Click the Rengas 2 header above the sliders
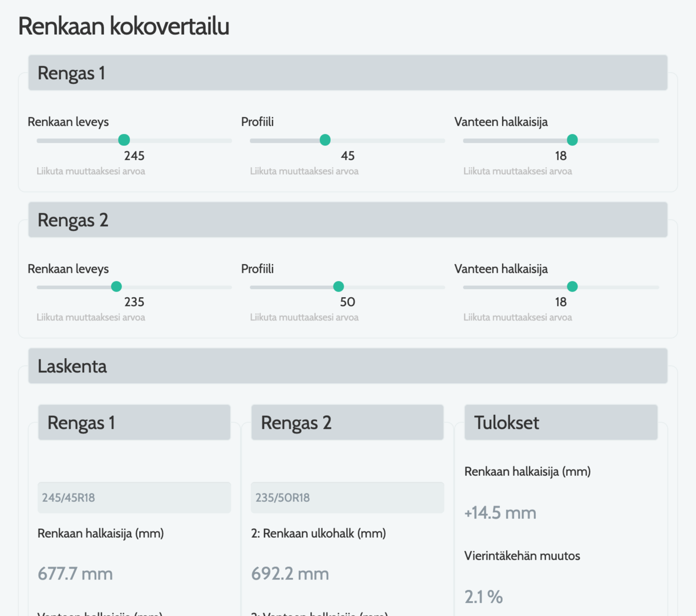The image size is (696, 616). point(348,220)
